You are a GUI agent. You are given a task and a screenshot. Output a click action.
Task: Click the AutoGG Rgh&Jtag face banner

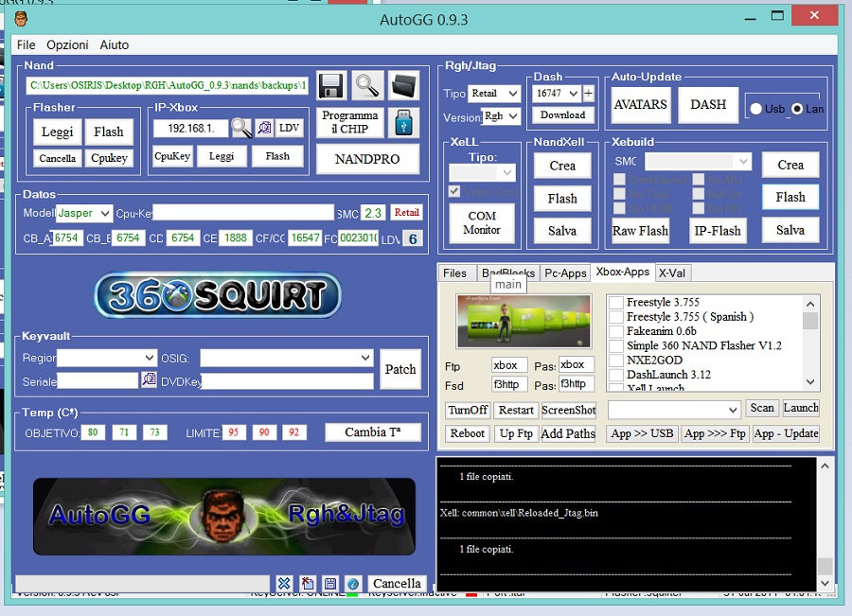click(x=224, y=516)
